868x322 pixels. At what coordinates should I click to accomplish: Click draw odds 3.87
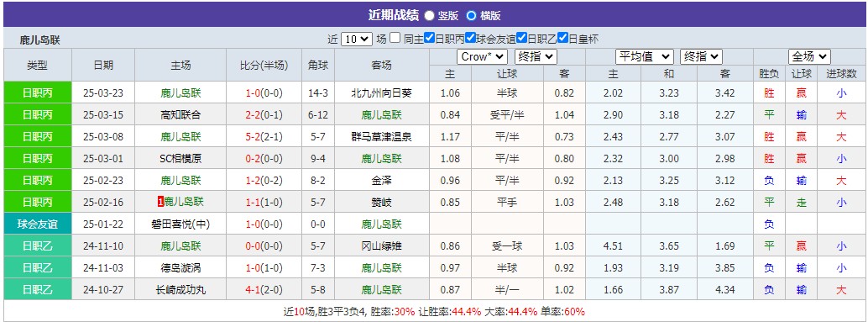click(669, 290)
